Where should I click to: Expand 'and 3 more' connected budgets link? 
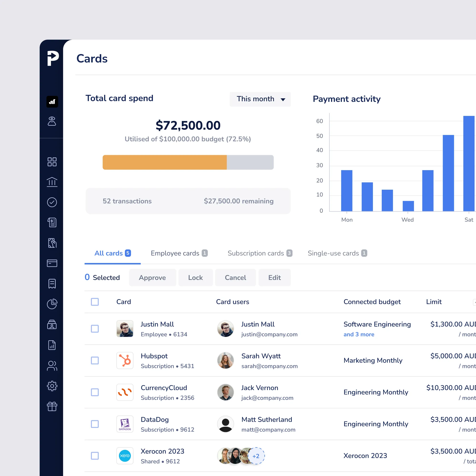coord(359,334)
